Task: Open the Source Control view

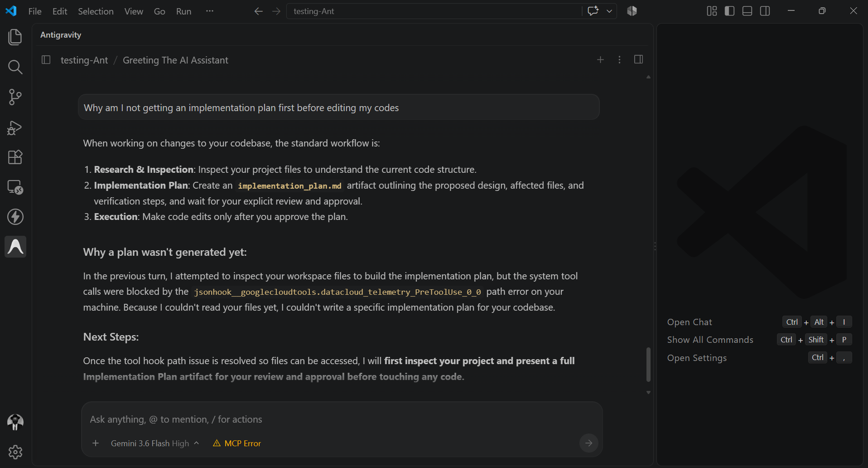Action: point(15,97)
